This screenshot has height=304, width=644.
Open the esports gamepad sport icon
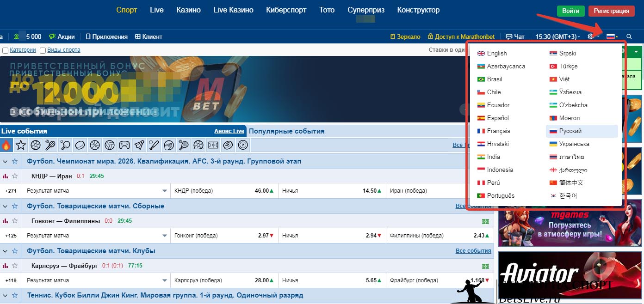tap(124, 145)
